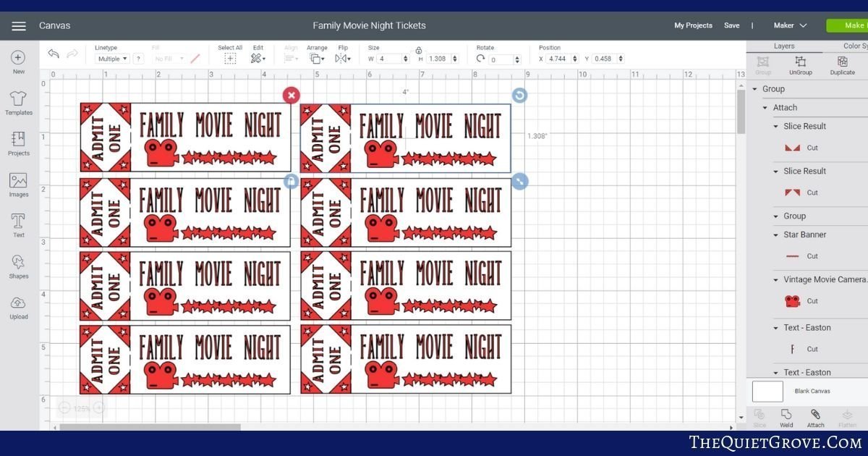
Task: Open the Edit dropdown
Action: coord(258,59)
